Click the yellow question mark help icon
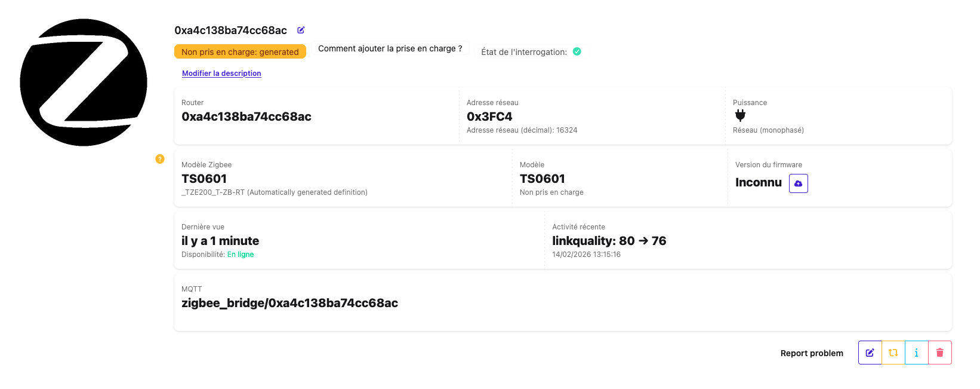 tap(160, 159)
